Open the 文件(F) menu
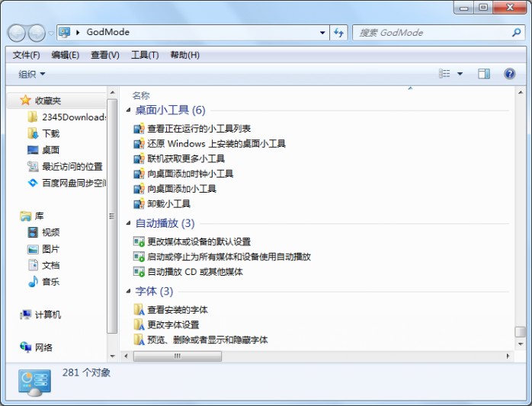 (26, 55)
